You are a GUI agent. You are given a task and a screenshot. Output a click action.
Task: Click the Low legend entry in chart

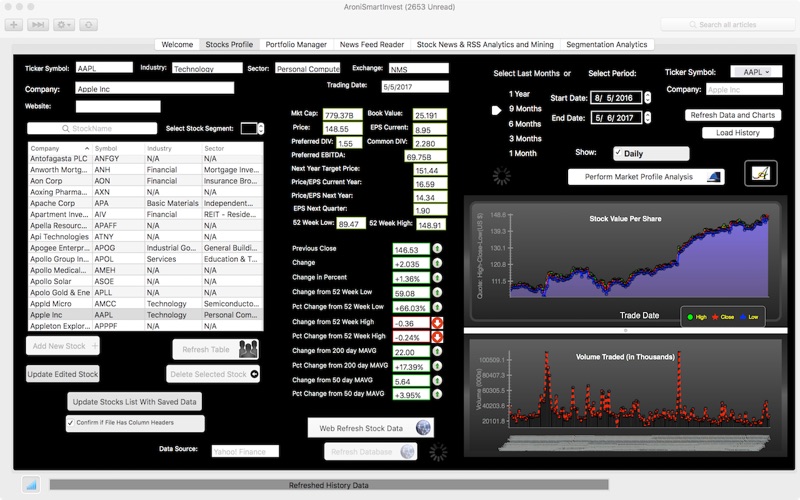coord(749,317)
